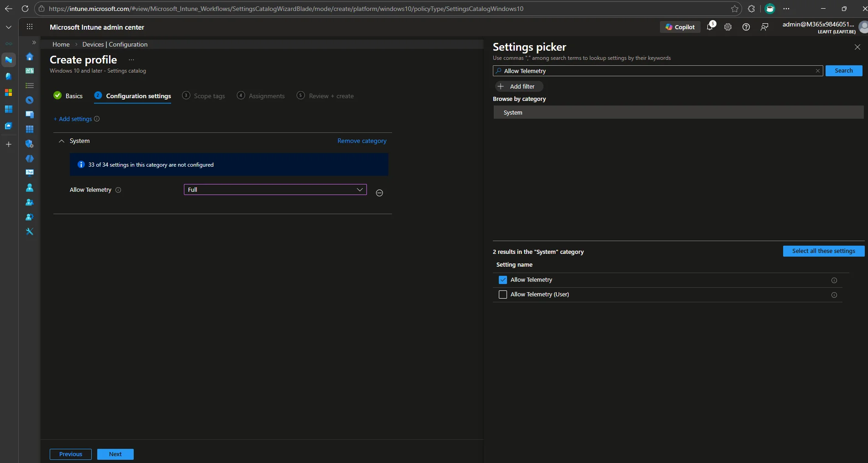Uncheck the Allow Telemetry setting
The height and width of the screenshot is (463, 868).
pos(502,279)
